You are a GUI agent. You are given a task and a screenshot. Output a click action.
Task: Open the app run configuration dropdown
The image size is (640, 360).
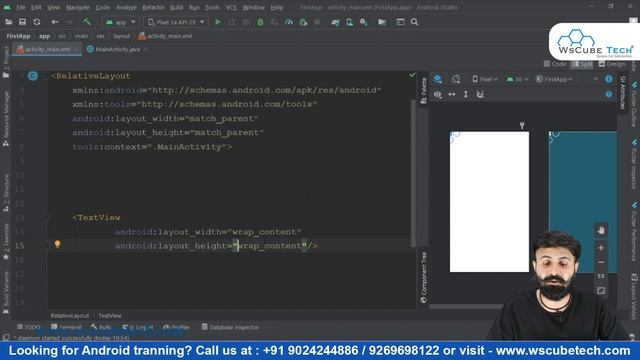click(x=120, y=22)
